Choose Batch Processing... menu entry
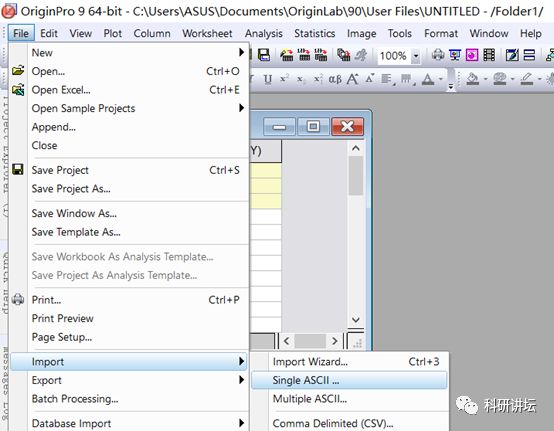 (x=130, y=399)
